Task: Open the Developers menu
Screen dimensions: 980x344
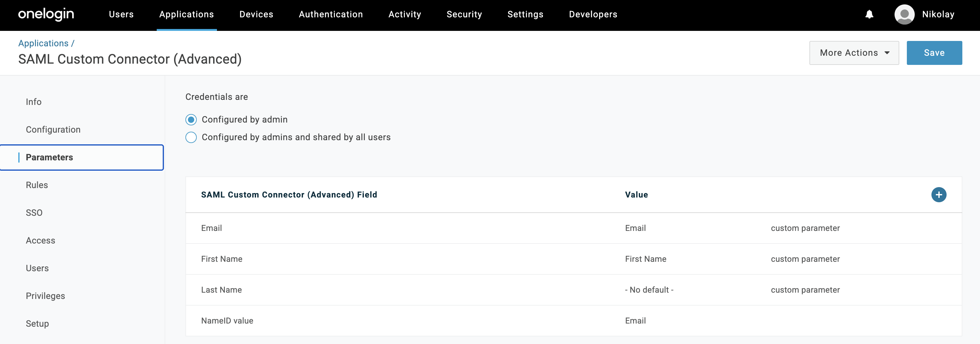Action: (593, 14)
